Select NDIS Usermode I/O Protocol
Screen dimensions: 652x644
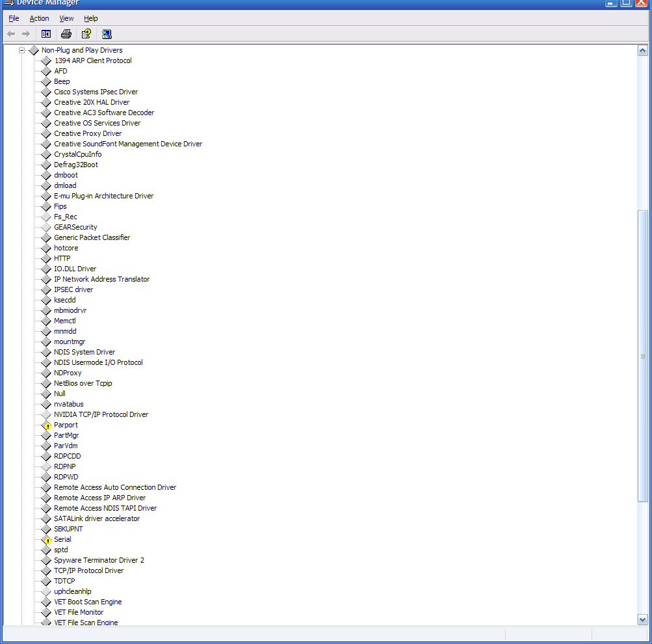[x=98, y=362]
